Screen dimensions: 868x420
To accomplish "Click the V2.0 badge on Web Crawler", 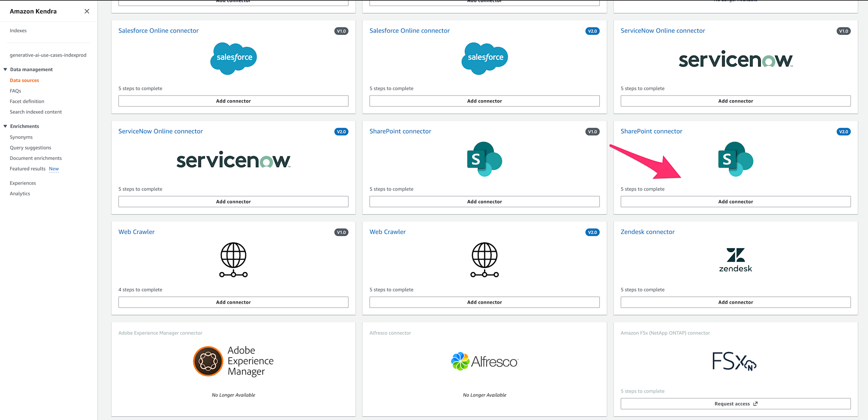I will coord(592,233).
